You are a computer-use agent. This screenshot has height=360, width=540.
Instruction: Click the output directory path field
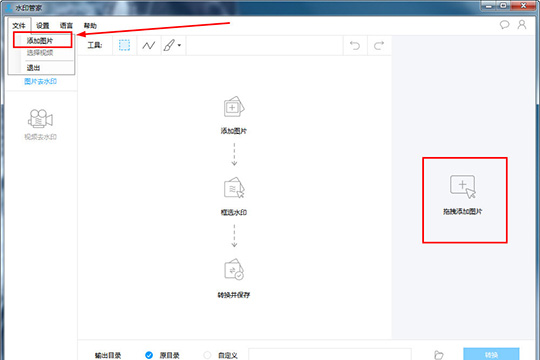click(x=330, y=354)
